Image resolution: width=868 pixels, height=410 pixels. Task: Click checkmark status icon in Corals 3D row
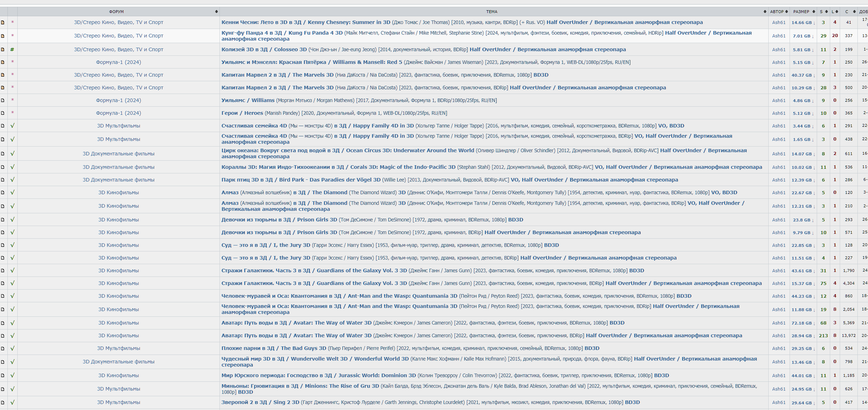tap(12, 167)
